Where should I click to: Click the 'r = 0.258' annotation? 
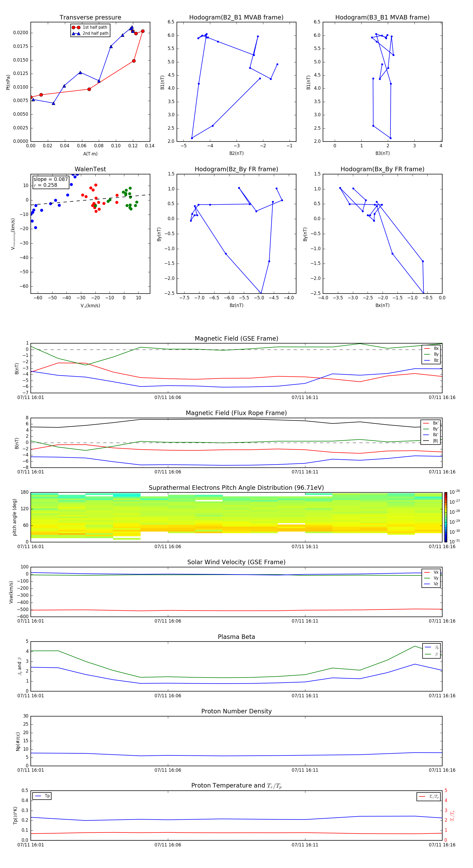[x=45, y=185]
